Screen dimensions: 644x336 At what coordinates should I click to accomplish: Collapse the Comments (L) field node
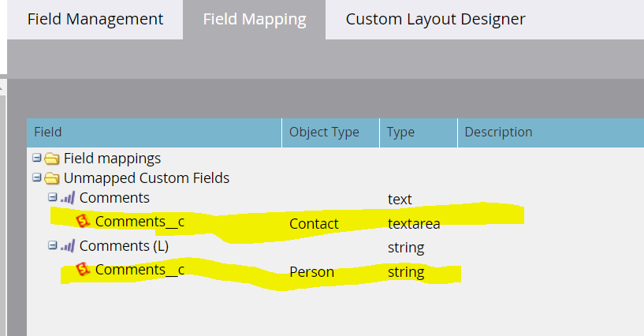pyautogui.click(x=52, y=246)
